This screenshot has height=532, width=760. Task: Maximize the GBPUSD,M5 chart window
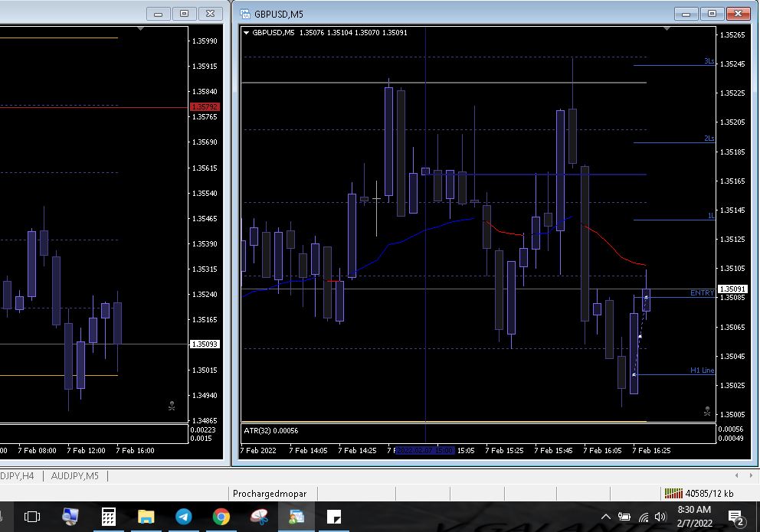click(x=712, y=14)
